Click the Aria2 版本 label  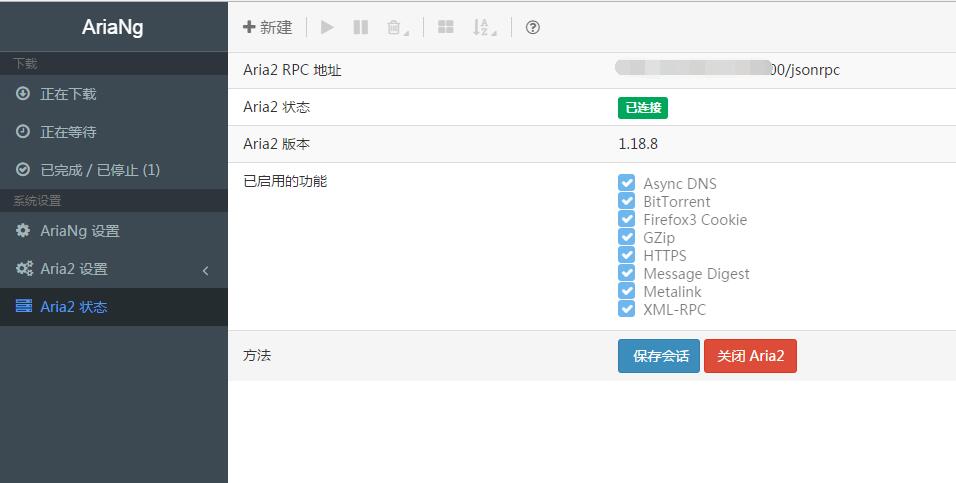[x=276, y=144]
